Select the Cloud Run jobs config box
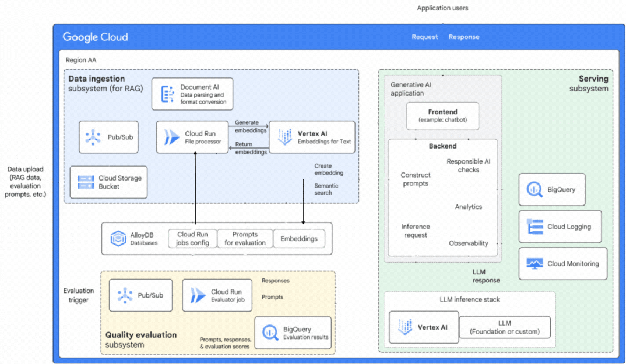This screenshot has width=626, height=364. (192, 239)
